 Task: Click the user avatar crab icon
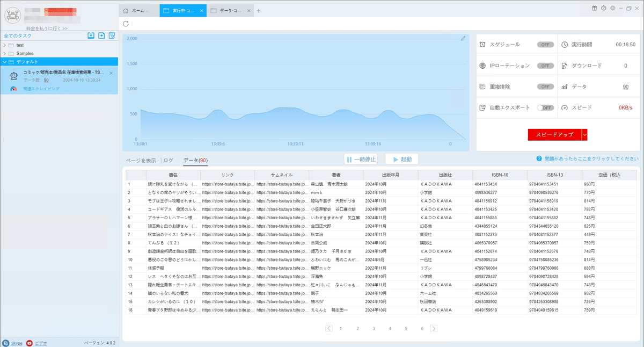pyautogui.click(x=12, y=15)
